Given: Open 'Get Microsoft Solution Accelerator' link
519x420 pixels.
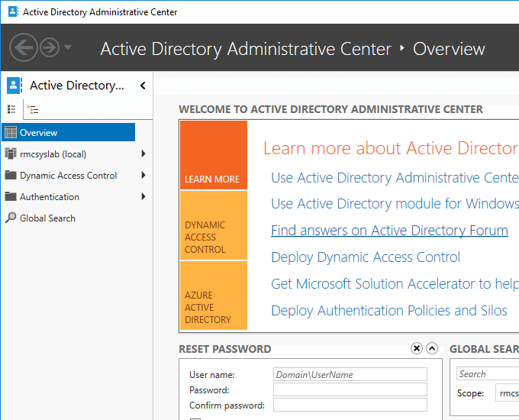Looking at the screenshot, I should (395, 284).
